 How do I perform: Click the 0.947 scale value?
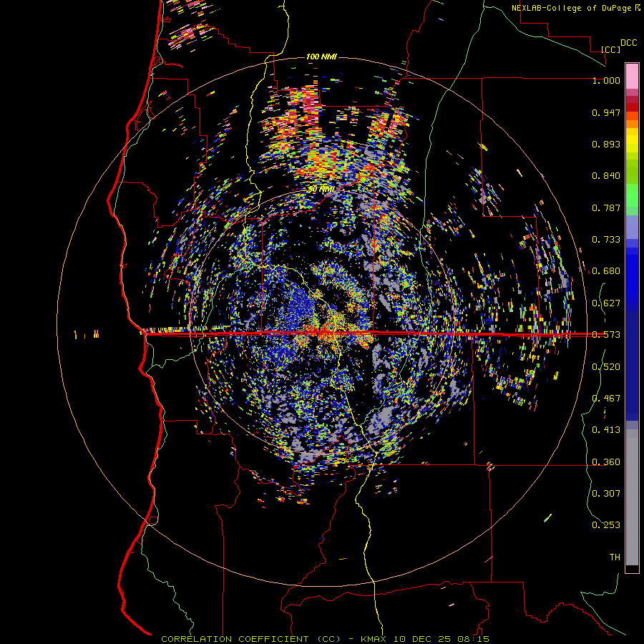pyautogui.click(x=606, y=112)
